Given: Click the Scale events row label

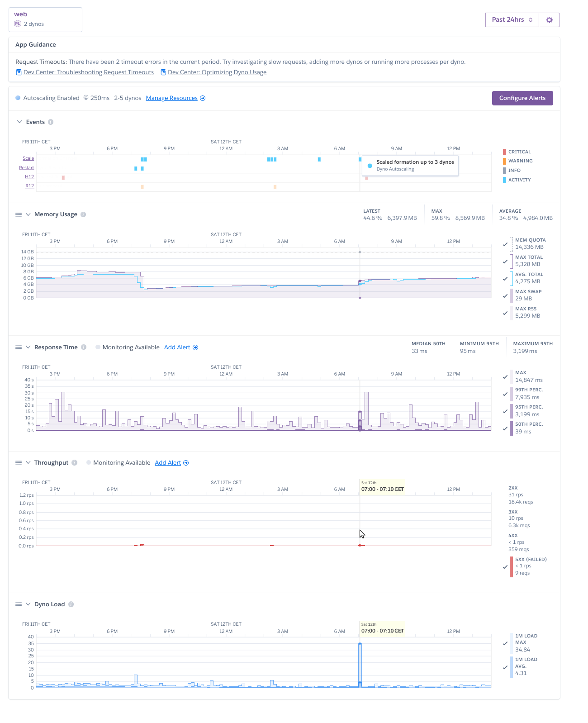Looking at the screenshot, I should pyautogui.click(x=28, y=158).
